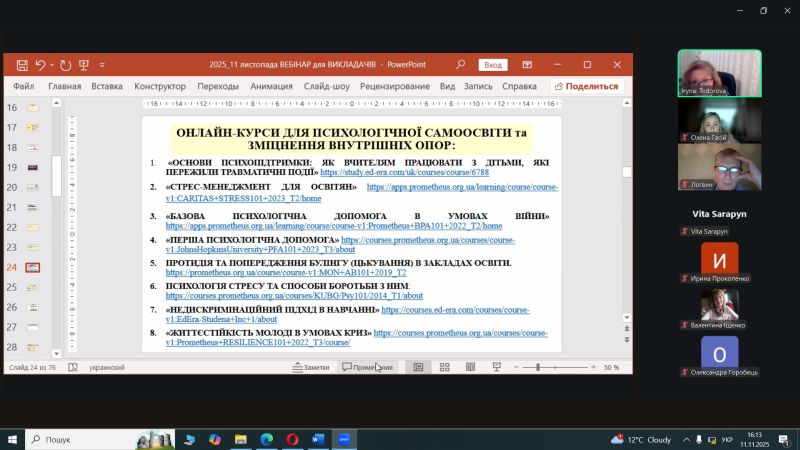Toggle the Заметки notes pane
This screenshot has width=800, height=450.
pyautogui.click(x=310, y=368)
